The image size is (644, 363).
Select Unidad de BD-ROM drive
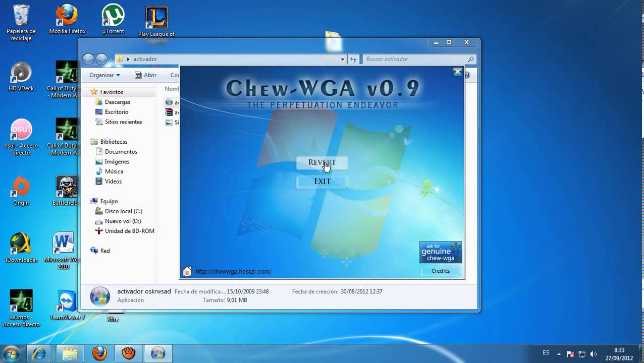tap(129, 231)
